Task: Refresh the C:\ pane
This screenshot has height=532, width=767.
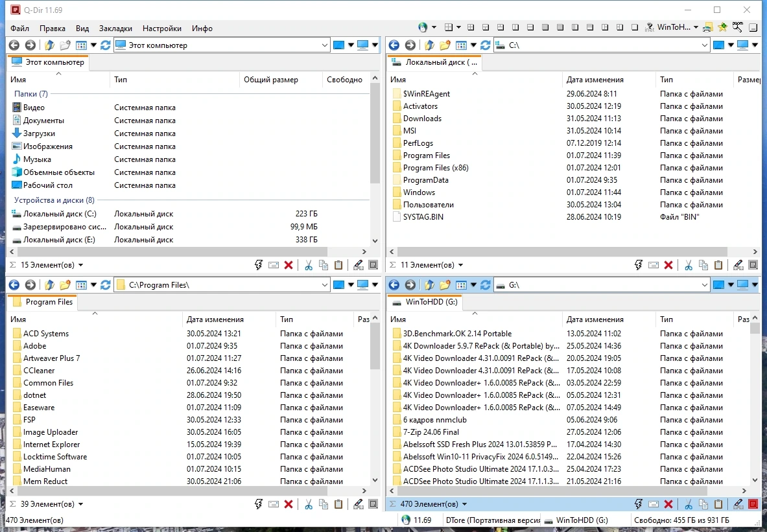Action: pyautogui.click(x=485, y=45)
